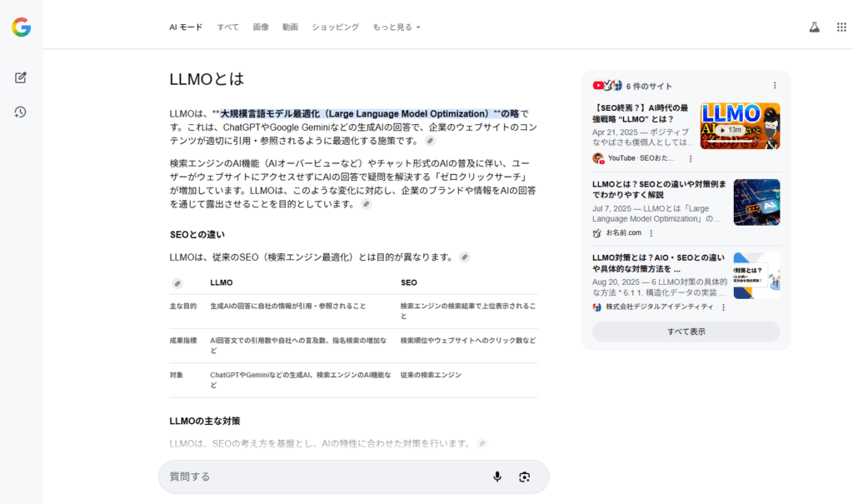
Task: Switch to the ショッピング tab
Action: pyautogui.click(x=335, y=27)
